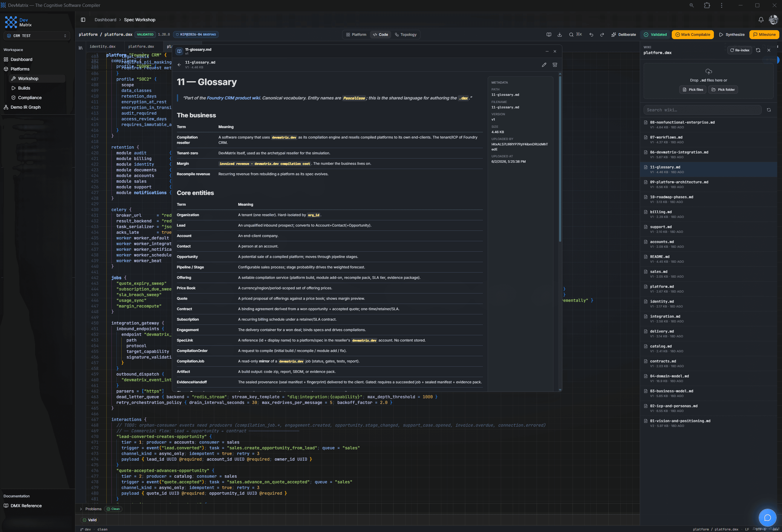Click Pick files button
Image resolution: width=782 pixels, height=532 pixels.
(692, 90)
